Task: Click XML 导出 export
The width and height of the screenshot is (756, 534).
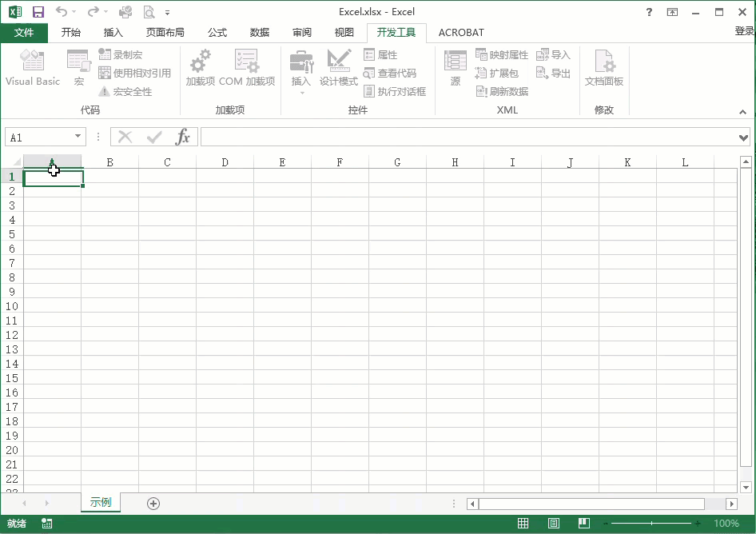Action: 554,73
